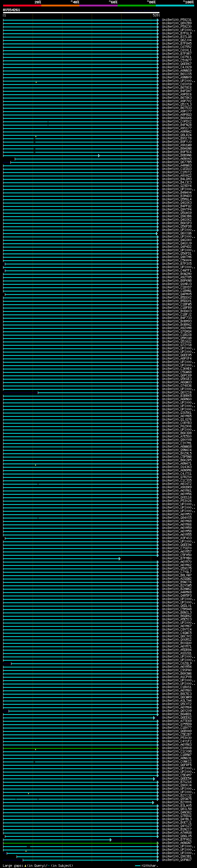
Task: Click label UniRef100_C6SVS9
Action: 176,84
